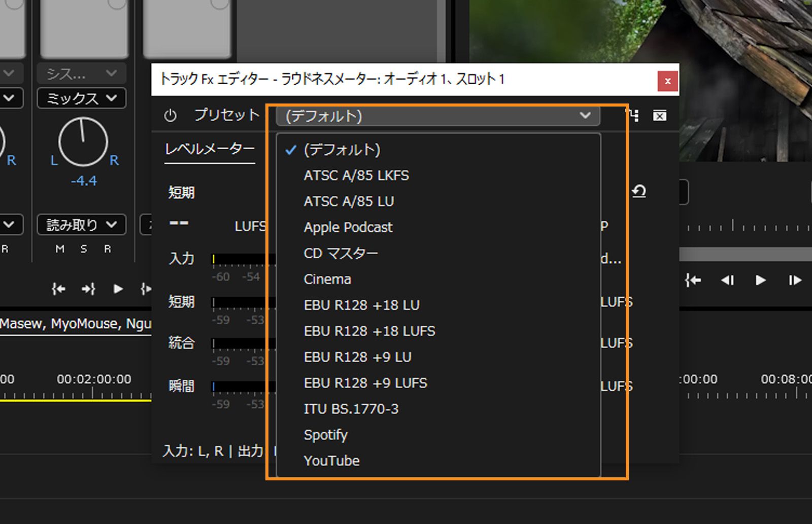Select the EBU R128 +18 LUFS preset
The height and width of the screenshot is (524, 812).
pos(438,331)
